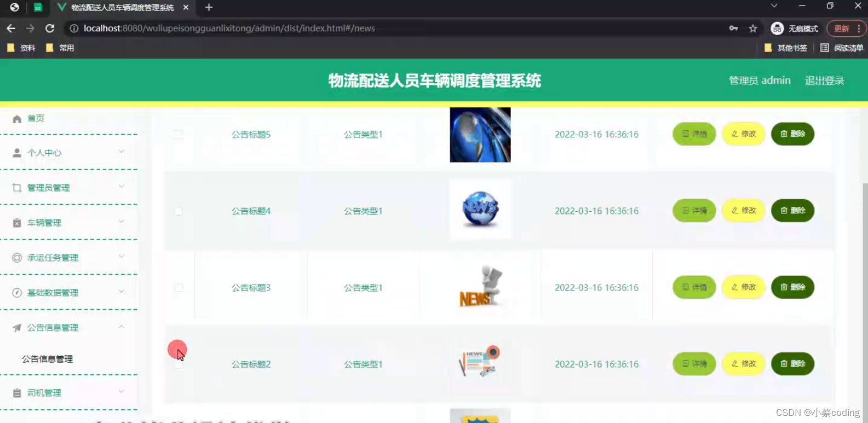
Task: Click 删除 for 公告标题2
Action: (792, 364)
